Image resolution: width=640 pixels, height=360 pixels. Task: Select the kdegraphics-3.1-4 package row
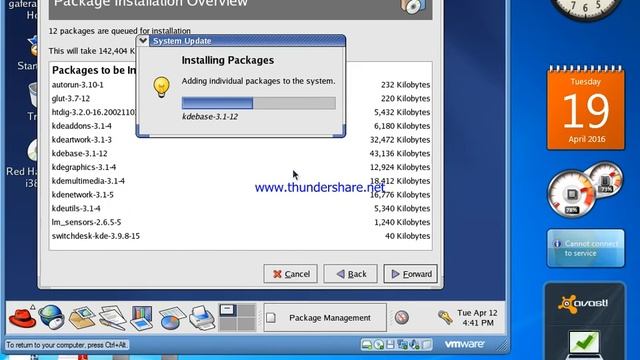[x=241, y=167]
